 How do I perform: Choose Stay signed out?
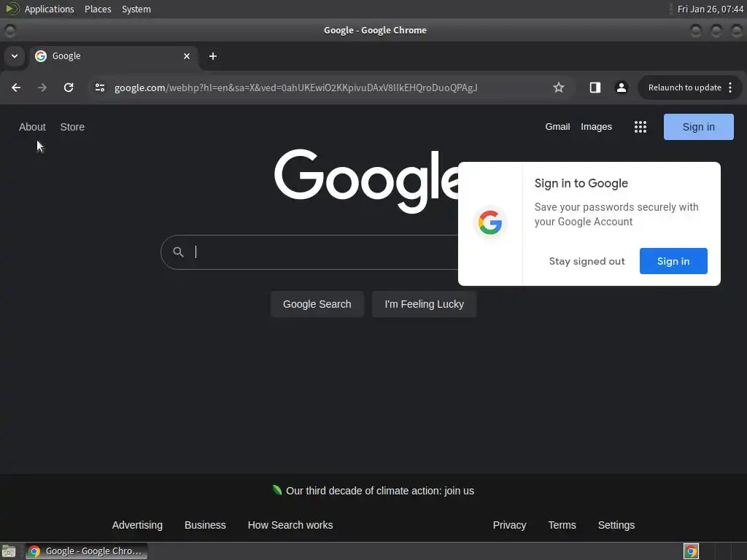click(587, 261)
